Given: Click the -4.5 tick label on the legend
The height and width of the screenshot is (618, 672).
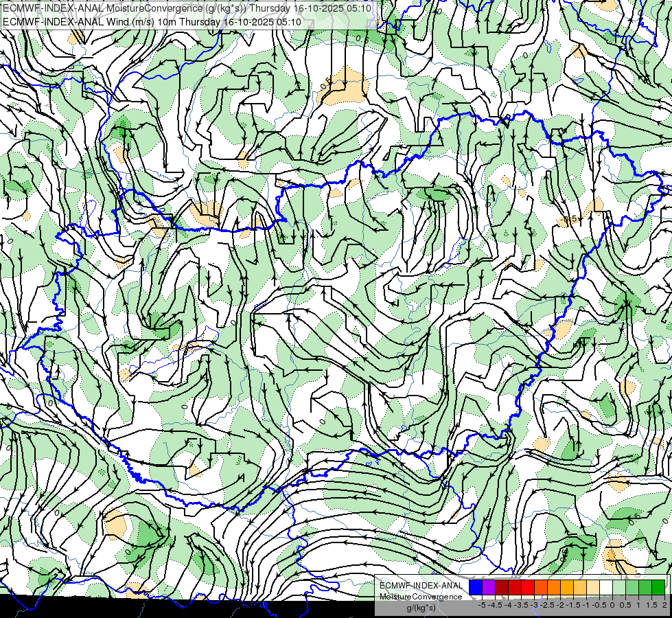Looking at the screenshot, I should point(495,605).
